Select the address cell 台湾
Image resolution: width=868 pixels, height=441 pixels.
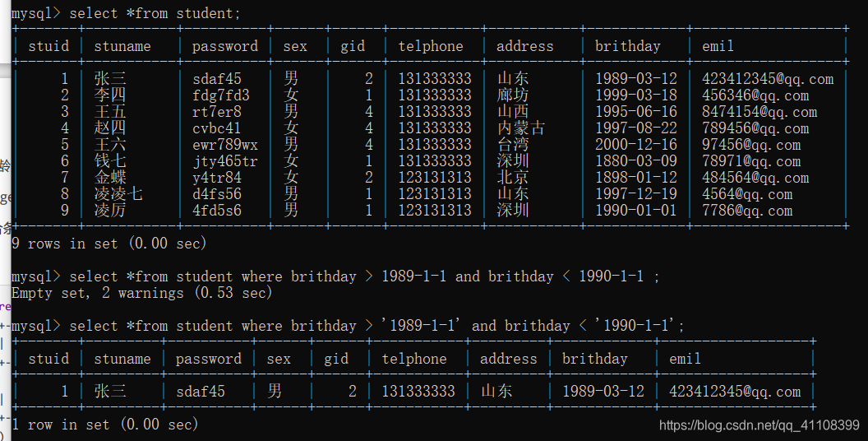[513, 145]
